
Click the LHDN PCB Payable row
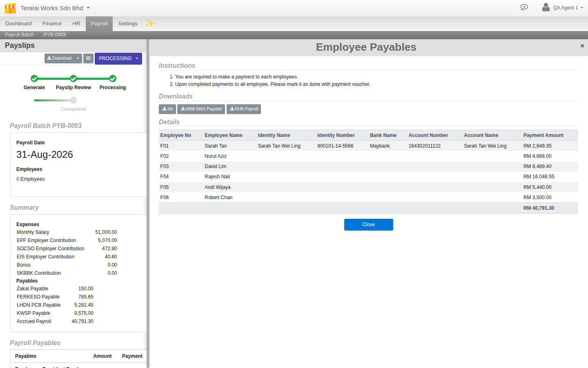pos(55,305)
